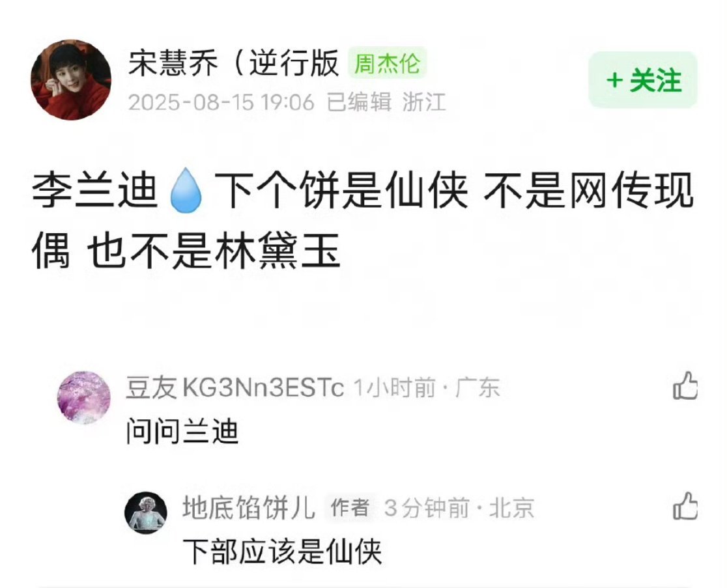Select the 下部应该是仙侠 reply text
This screenshot has height=588, width=727.
point(282,552)
